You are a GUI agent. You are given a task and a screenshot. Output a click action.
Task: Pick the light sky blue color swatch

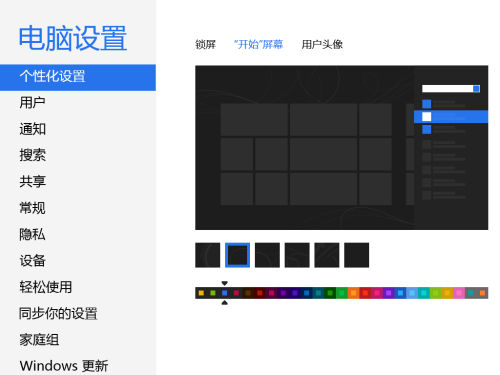[x=412, y=293]
